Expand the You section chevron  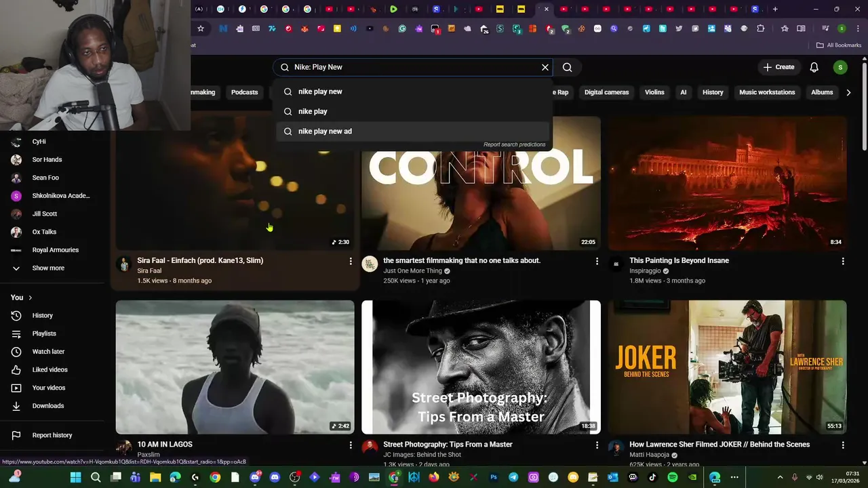(x=30, y=298)
